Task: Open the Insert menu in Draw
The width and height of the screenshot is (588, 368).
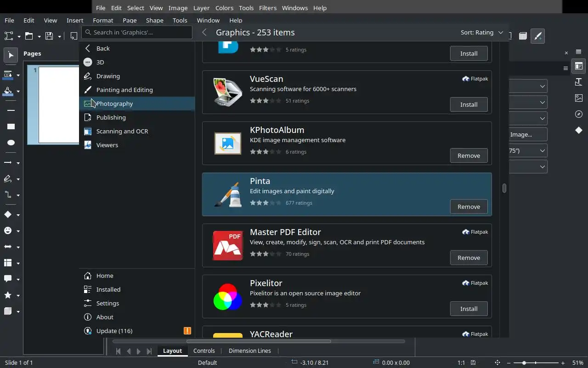Action: pyautogui.click(x=75, y=20)
